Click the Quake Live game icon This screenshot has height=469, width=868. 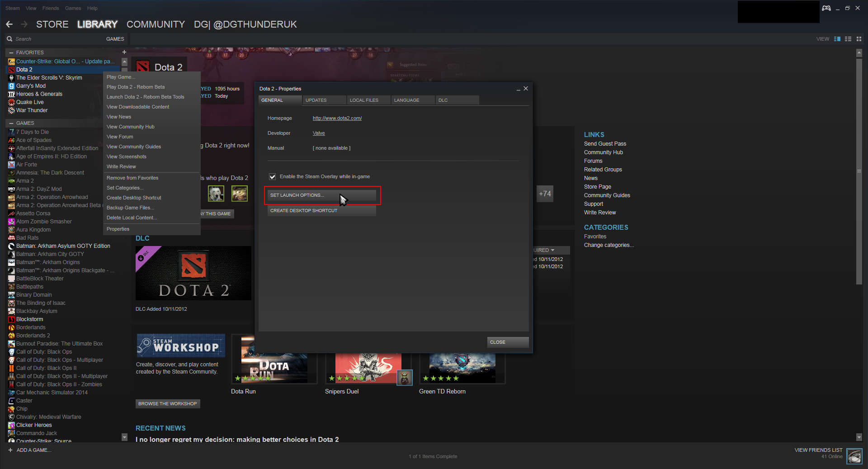point(12,102)
